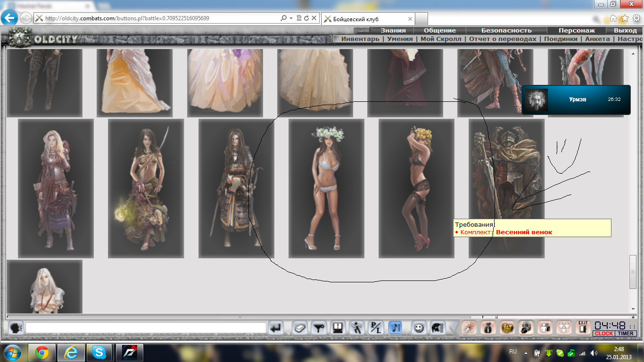This screenshot has height=362, width=644.
Task: Select the blonde woman in brown armor image
Action: tap(56, 189)
